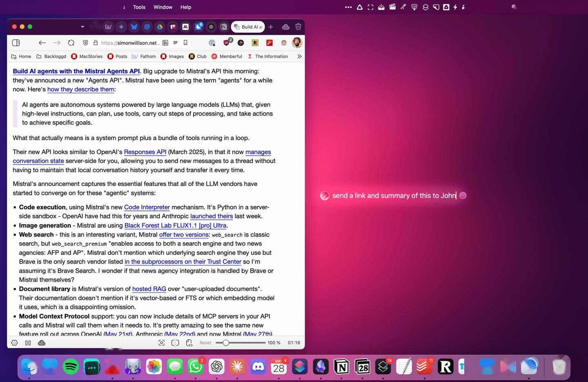Image resolution: width=588 pixels, height=382 pixels.
Task: Open the uBlock Origin extension with badge 2
Action: click(227, 42)
